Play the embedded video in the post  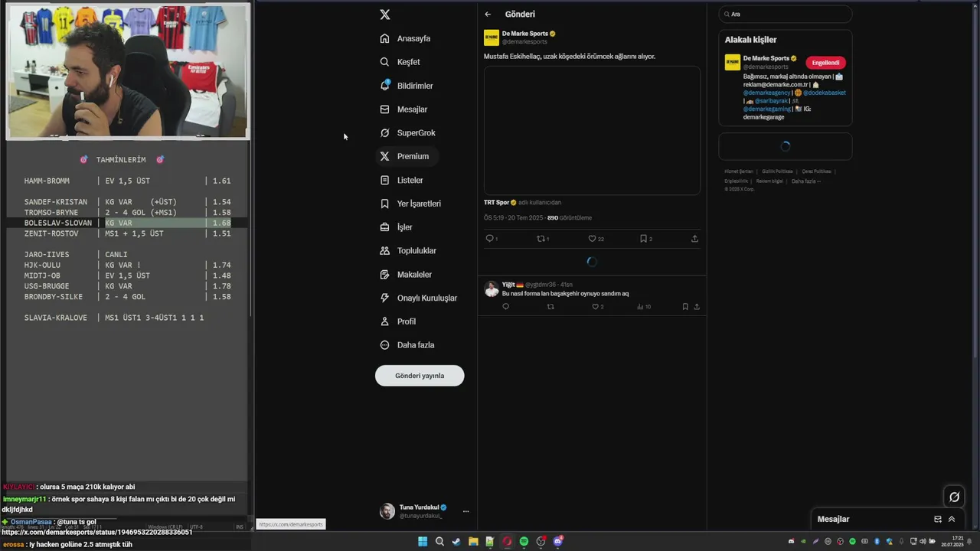[592, 130]
